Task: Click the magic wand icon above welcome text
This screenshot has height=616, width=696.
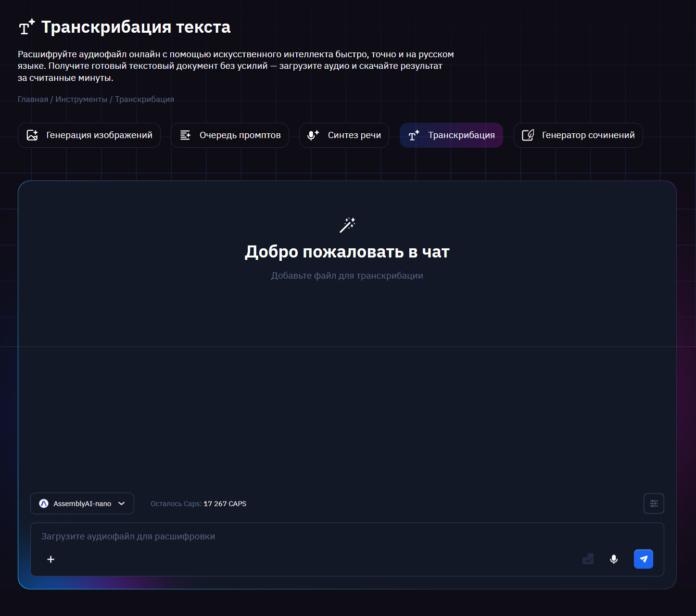Action: click(348, 225)
